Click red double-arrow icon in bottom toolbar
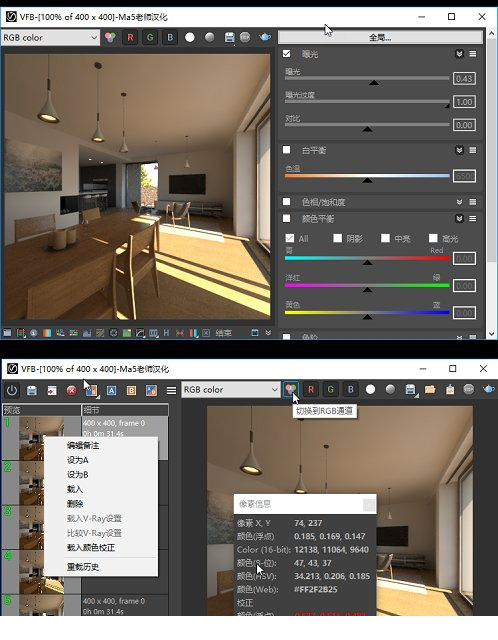 pyautogui.click(x=180, y=333)
